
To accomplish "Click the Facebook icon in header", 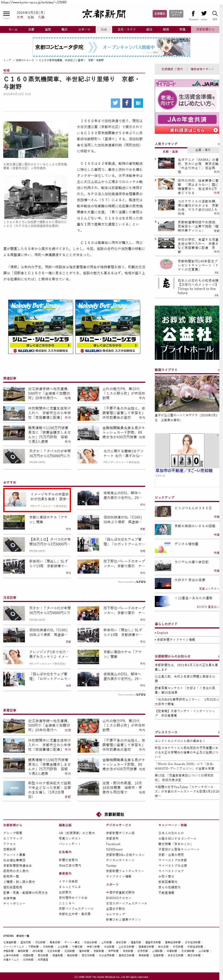I will (x=193, y=14).
